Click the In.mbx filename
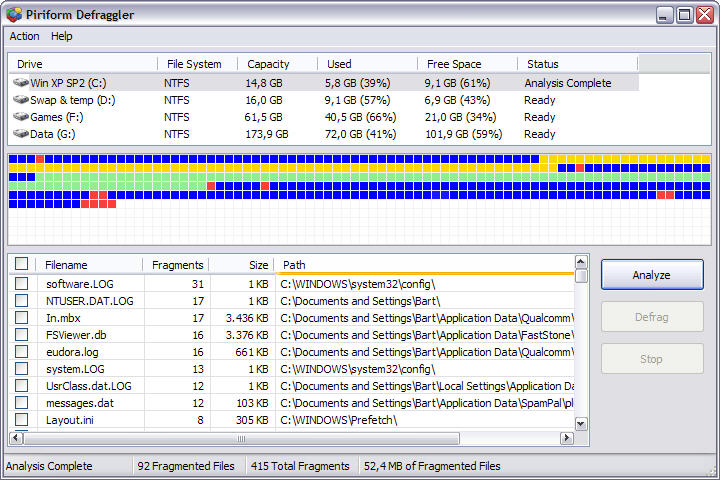Screen dimensions: 720x480 [x=63, y=318]
